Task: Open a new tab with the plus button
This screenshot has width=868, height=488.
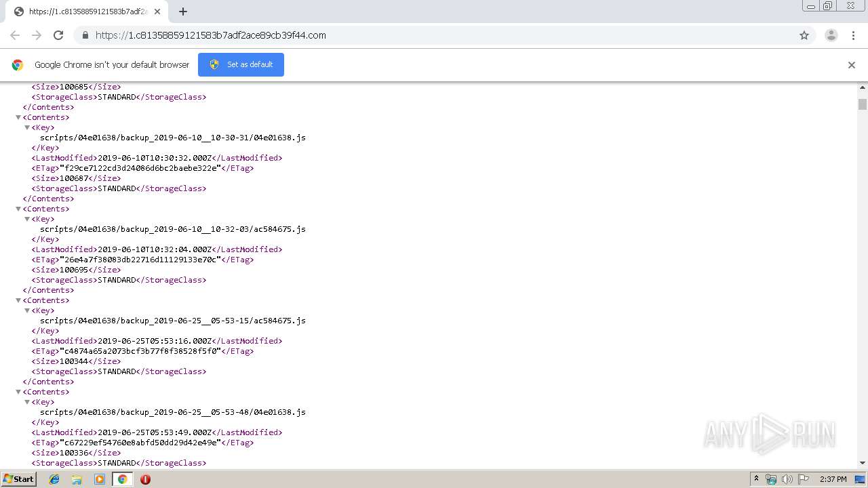Action: pos(183,12)
